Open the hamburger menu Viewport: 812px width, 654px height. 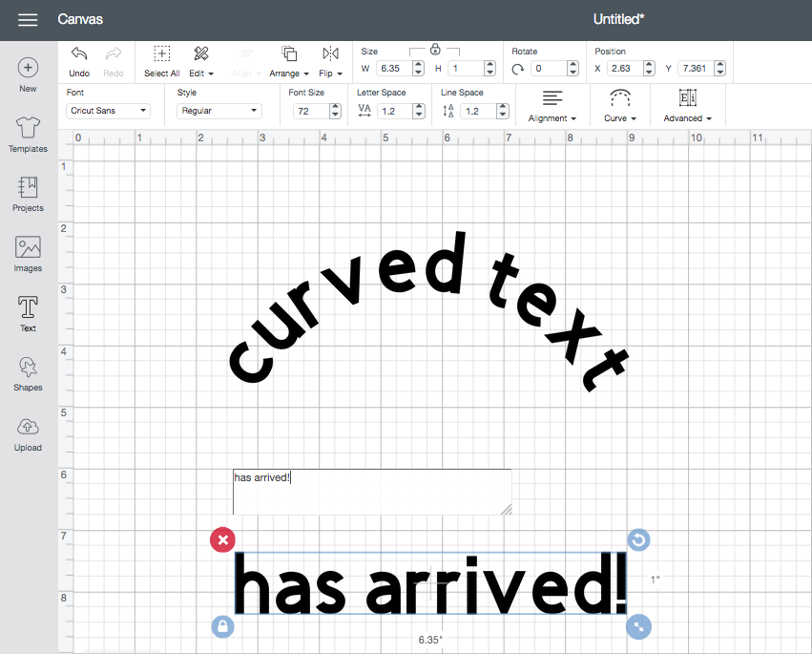click(28, 20)
